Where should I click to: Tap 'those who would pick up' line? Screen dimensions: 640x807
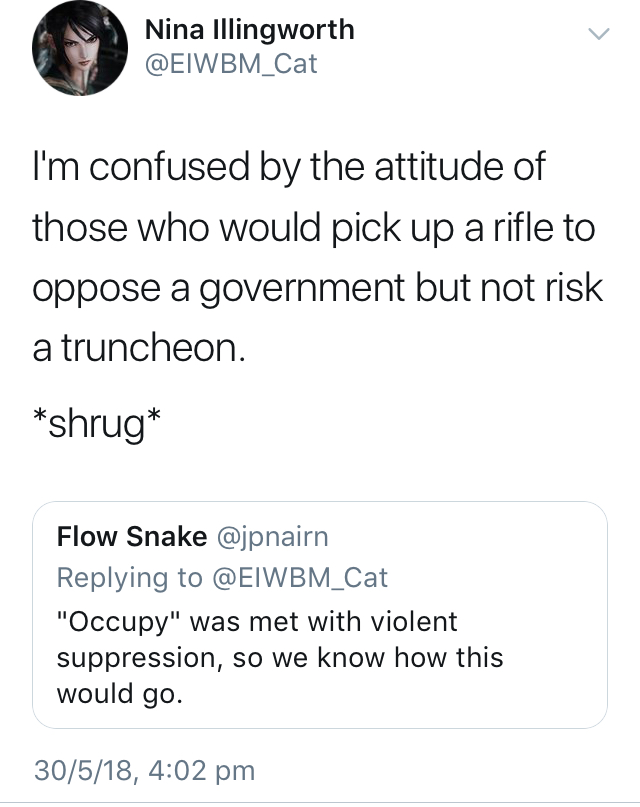[x=314, y=228]
